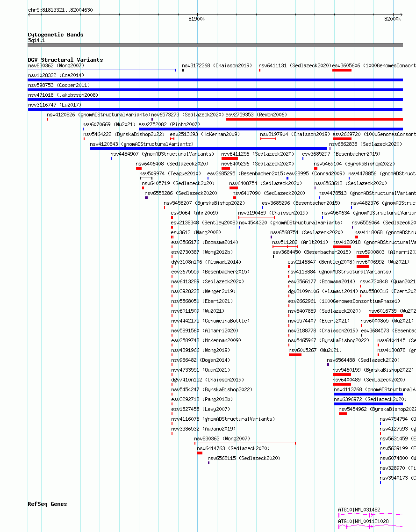This screenshot has height=532, width=416.
Task: Select nsv5469104 (ByrskaBishop2022) label
Action: [354, 164]
